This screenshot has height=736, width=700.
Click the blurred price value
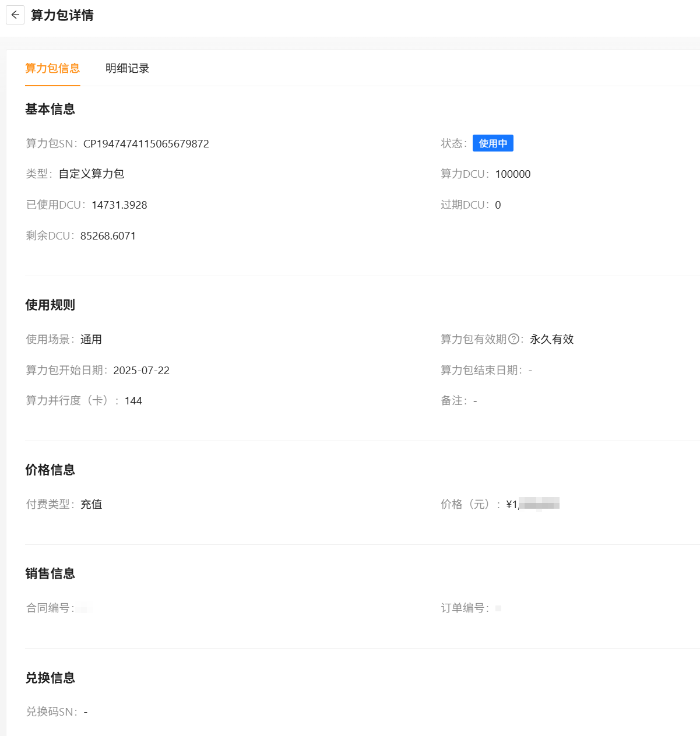[533, 504]
